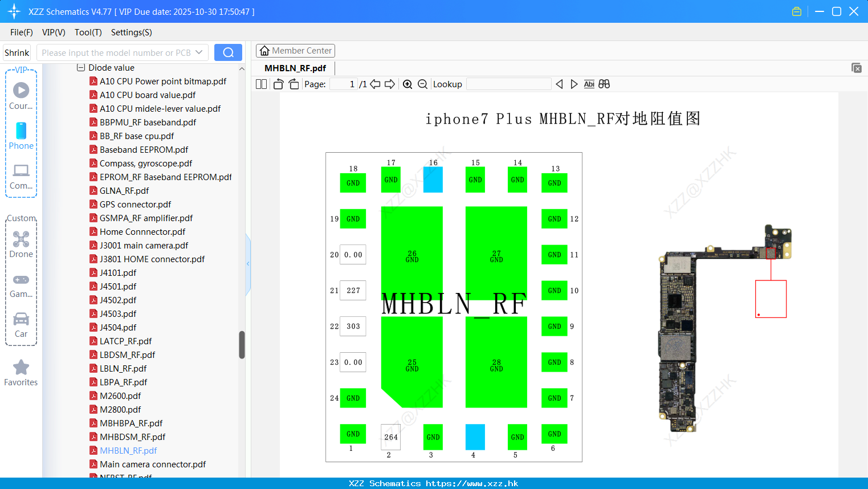This screenshot has width=868, height=489.
Task: Click the binoculars search icon
Action: [604, 84]
